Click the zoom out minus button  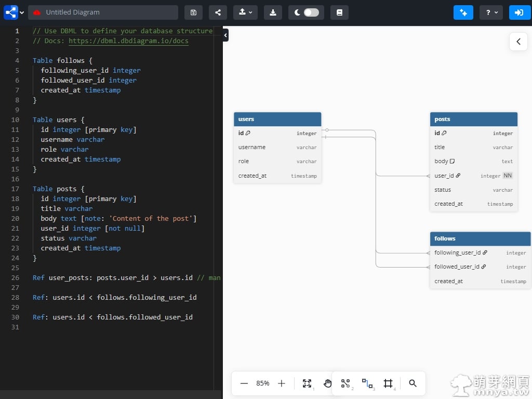pyautogui.click(x=244, y=383)
